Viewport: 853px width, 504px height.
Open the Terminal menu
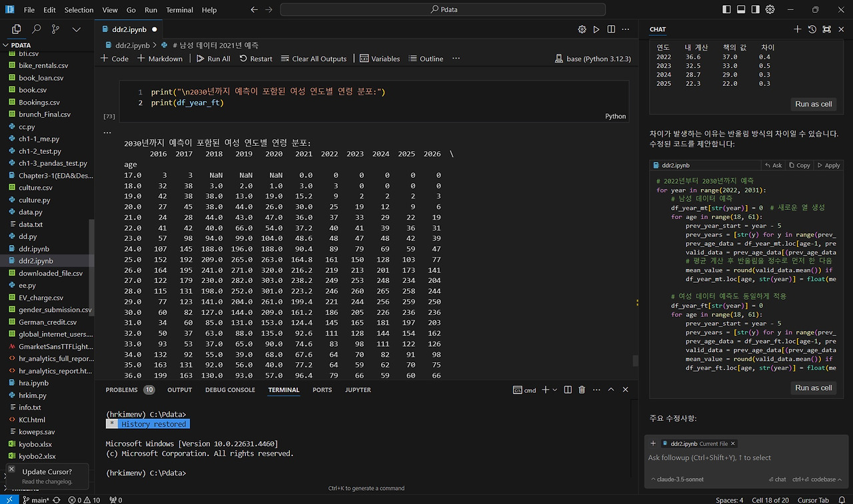[x=179, y=10]
